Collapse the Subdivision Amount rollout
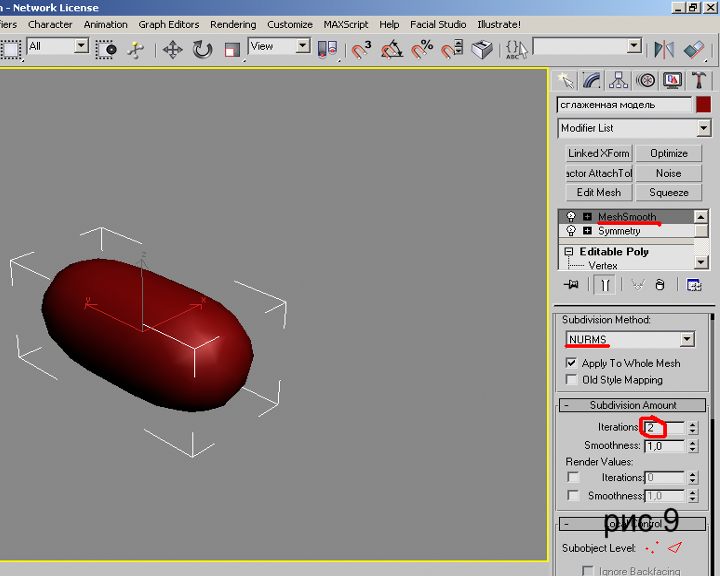This screenshot has width=720, height=576. (x=632, y=405)
